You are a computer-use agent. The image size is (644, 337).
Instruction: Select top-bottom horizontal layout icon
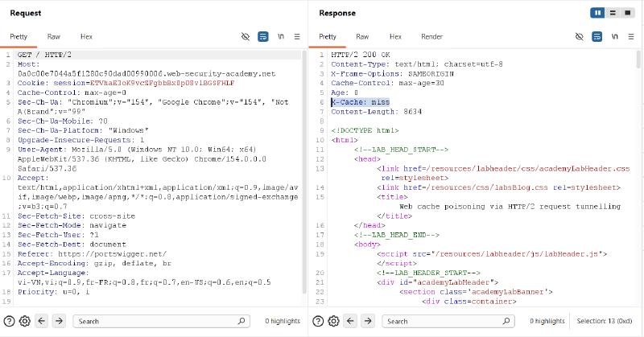pyautogui.click(x=613, y=13)
